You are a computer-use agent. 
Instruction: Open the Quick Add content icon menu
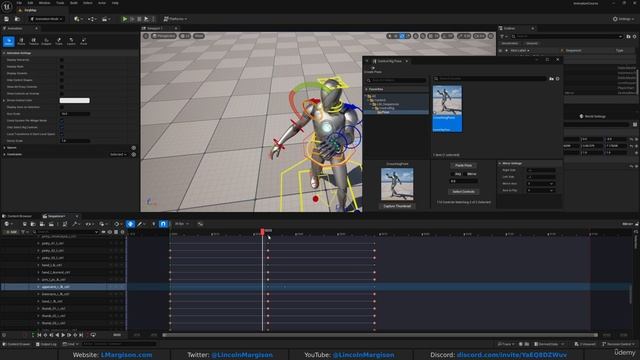point(77,19)
